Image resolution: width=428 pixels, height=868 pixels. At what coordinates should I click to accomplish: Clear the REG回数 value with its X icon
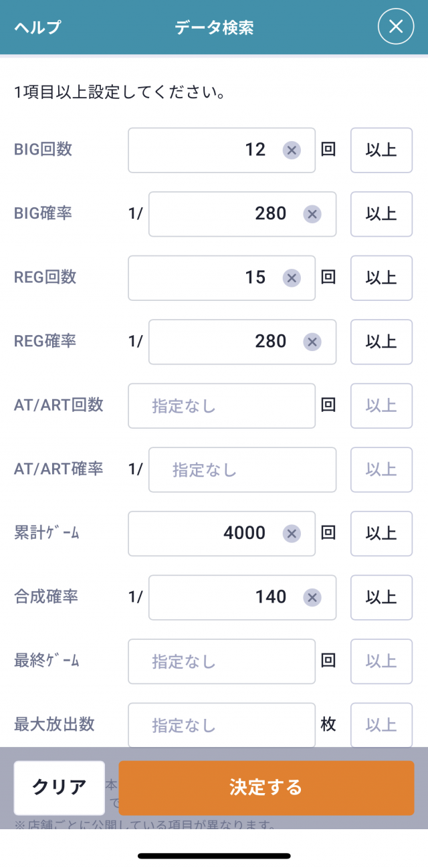coord(291,278)
